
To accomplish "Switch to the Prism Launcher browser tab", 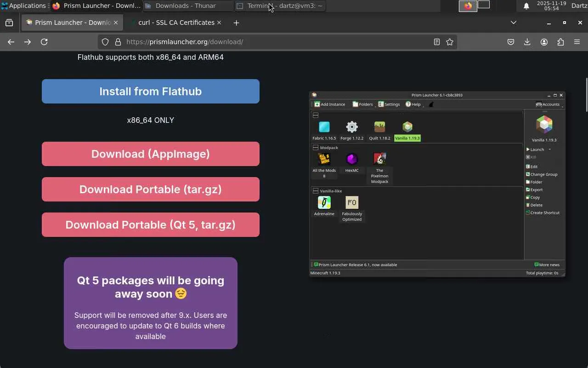I will point(72,23).
